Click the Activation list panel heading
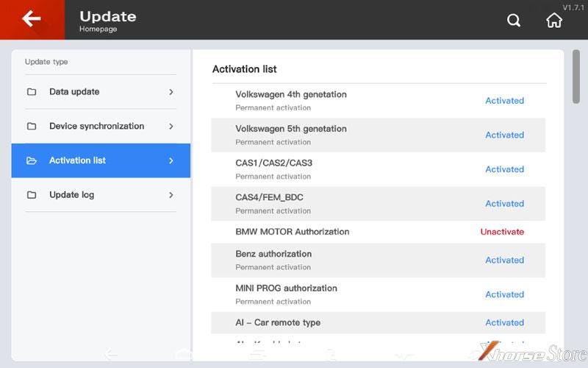This screenshot has height=368, width=588. click(x=245, y=69)
